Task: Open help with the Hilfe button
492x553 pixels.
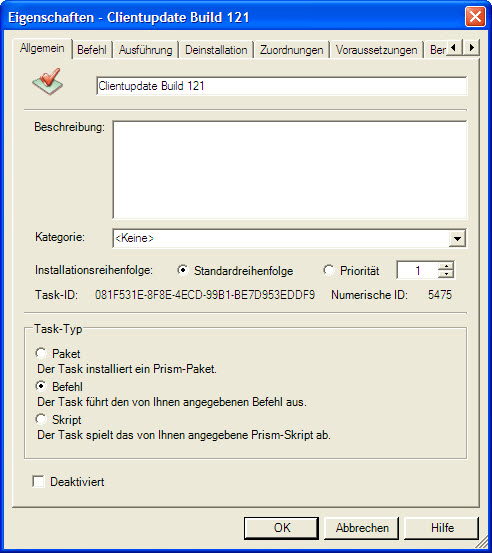Action: tap(442, 528)
